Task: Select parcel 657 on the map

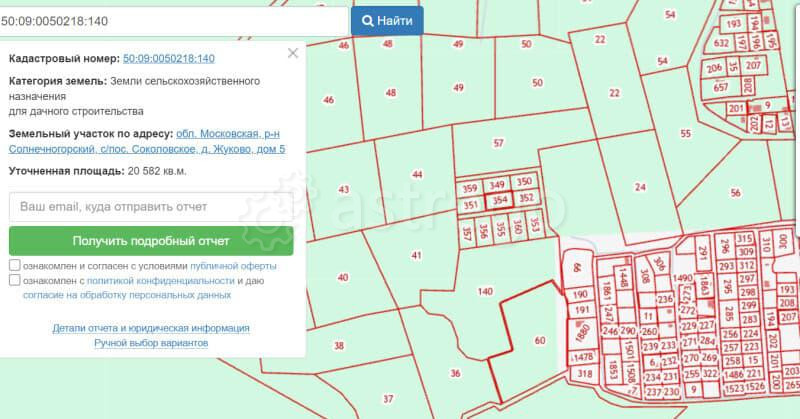Action: [x=720, y=87]
